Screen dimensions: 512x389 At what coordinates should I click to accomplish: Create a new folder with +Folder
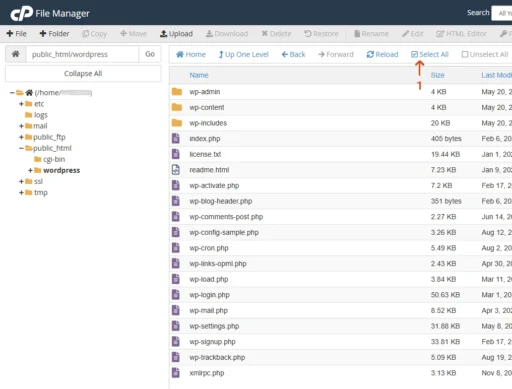54,34
